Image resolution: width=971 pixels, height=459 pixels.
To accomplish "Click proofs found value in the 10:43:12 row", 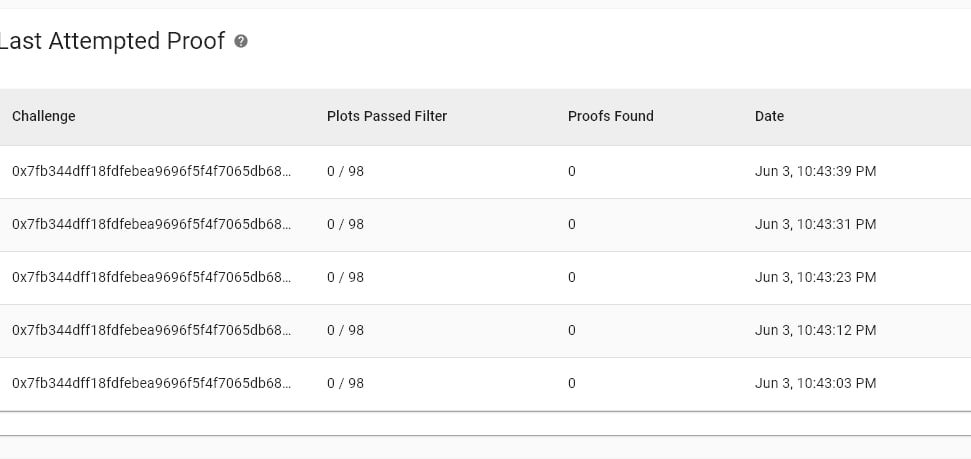I will (x=572, y=330).
